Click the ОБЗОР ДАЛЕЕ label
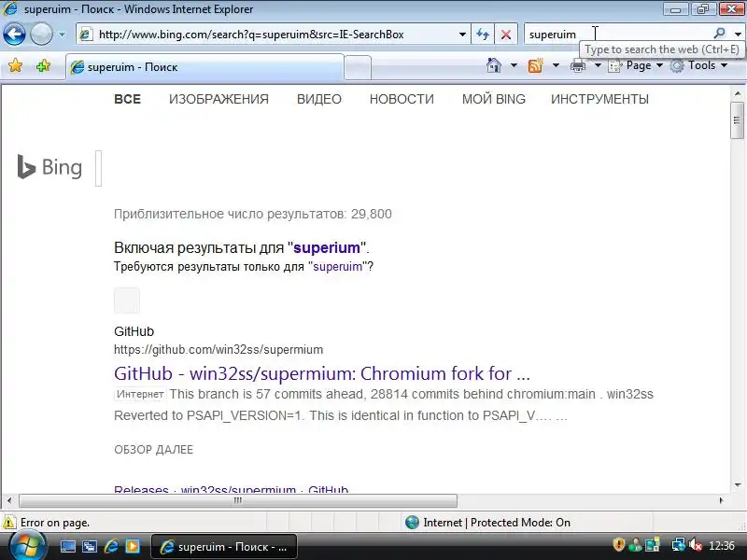 pos(153,450)
